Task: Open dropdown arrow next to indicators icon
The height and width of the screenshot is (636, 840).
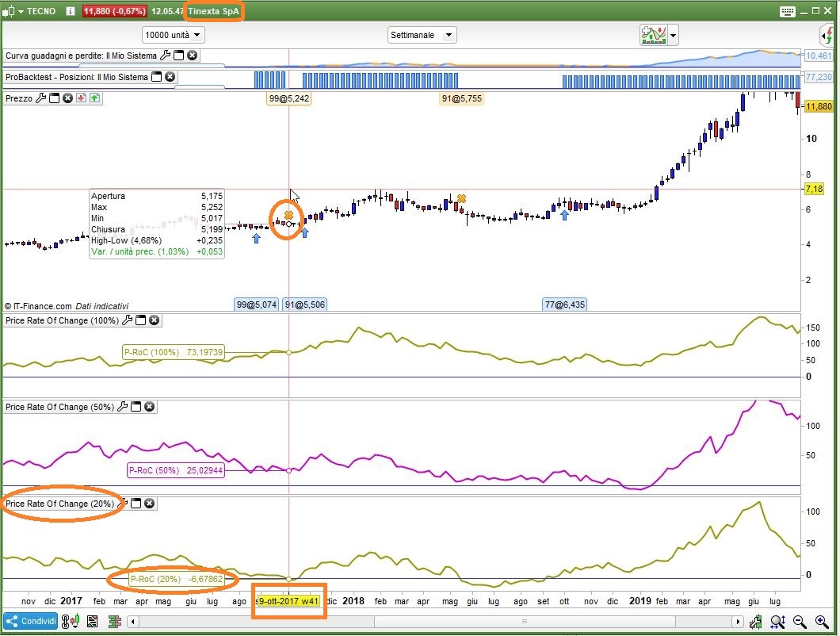Action: click(673, 35)
